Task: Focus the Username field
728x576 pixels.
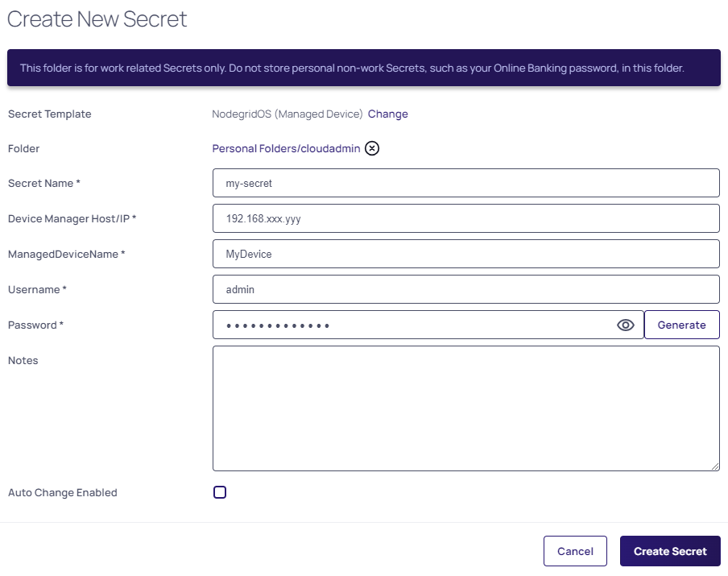Action: tap(466, 289)
